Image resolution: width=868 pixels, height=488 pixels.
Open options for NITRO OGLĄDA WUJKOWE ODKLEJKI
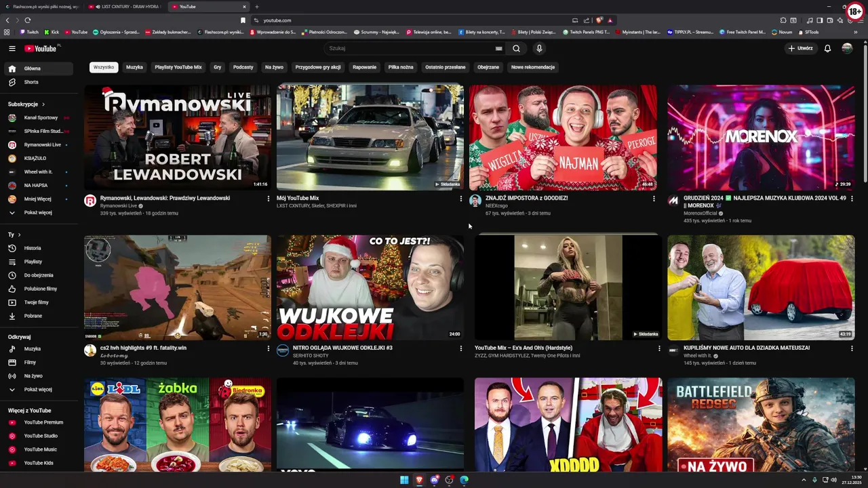[461, 348]
